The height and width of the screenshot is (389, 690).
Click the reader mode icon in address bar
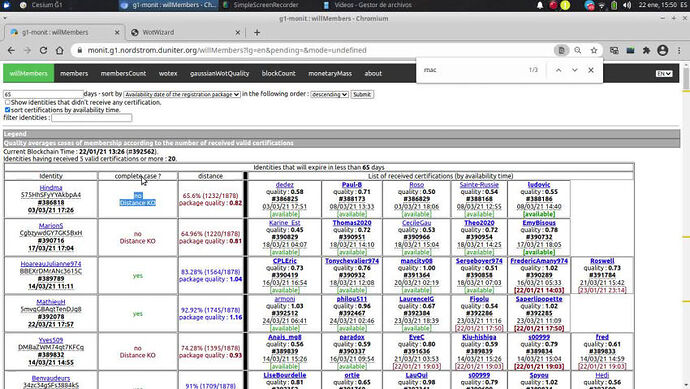coord(562,51)
